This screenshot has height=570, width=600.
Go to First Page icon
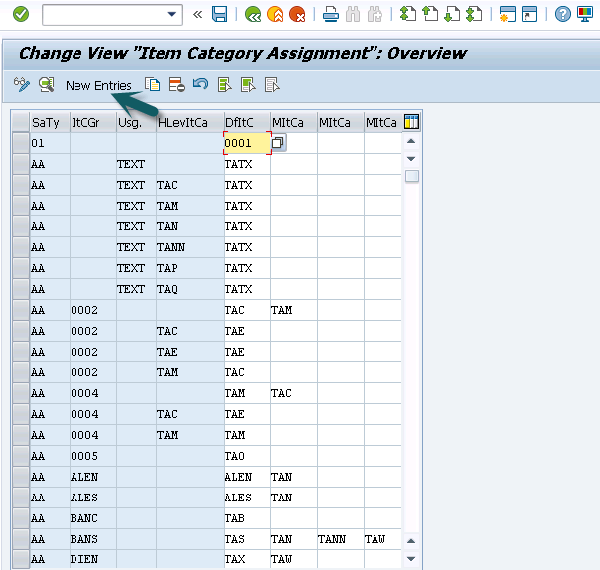point(408,15)
